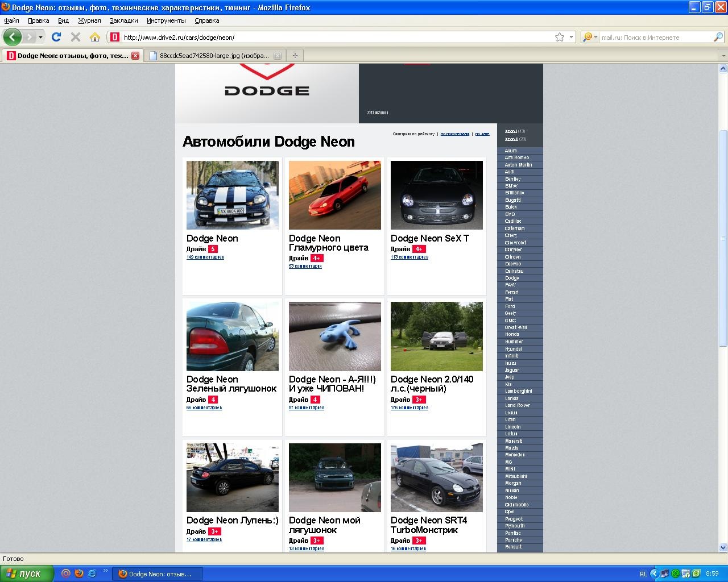This screenshot has width=728, height=582.
Task: Open the Dodge Neon Зеленый лягушонок title link
Action: point(231,384)
